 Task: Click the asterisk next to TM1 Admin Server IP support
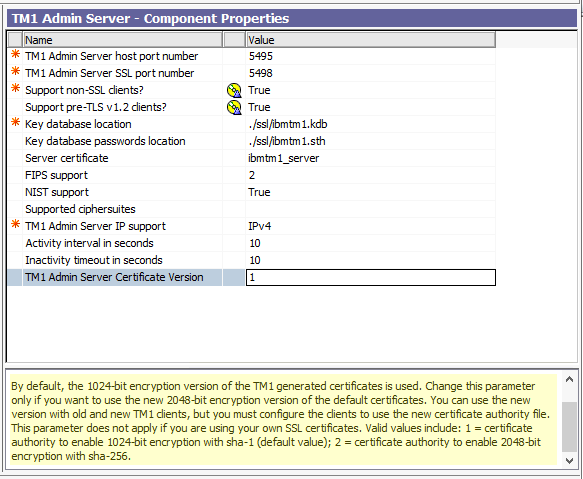(x=15, y=224)
